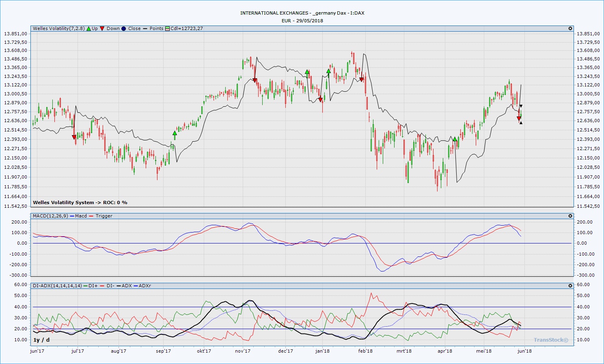Click the red DI- legend entry
This screenshot has height=364, width=604.
[107, 286]
